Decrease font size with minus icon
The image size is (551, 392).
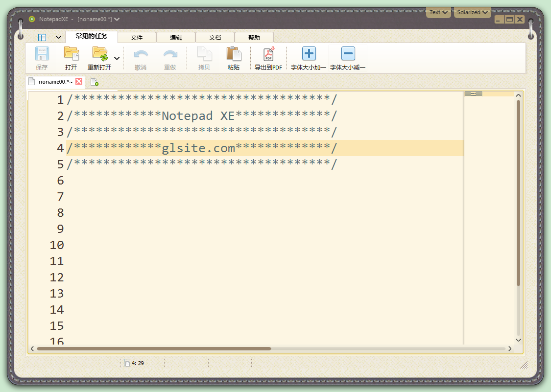[348, 54]
